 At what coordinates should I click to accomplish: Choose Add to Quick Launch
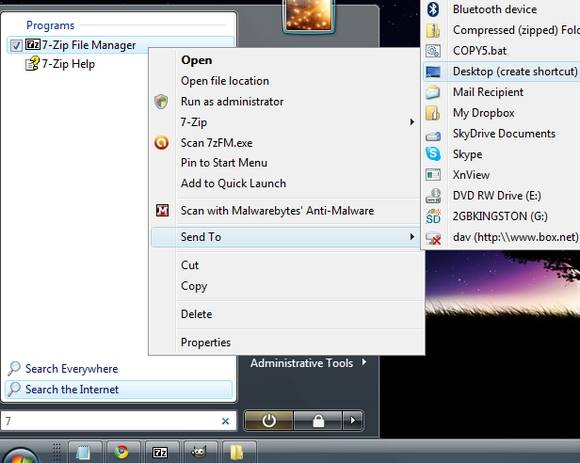[x=285, y=183]
